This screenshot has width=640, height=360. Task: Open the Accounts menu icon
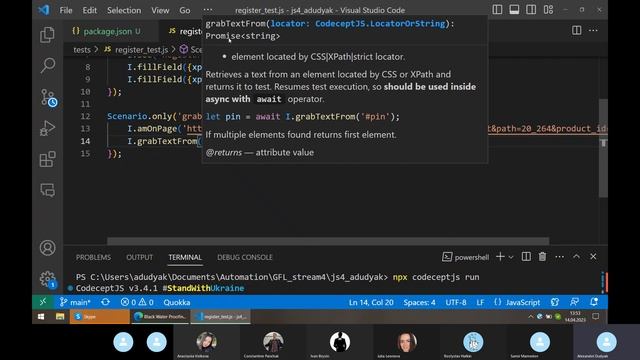(x=47, y=248)
